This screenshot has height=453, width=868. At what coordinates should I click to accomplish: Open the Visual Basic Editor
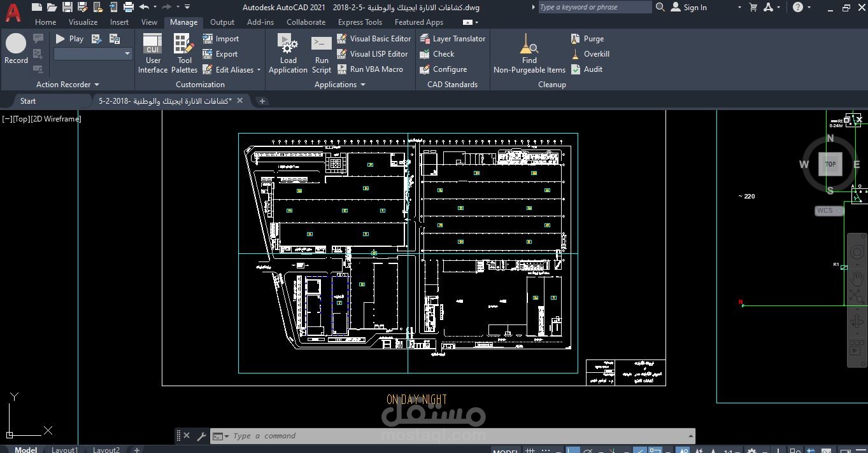(374, 39)
